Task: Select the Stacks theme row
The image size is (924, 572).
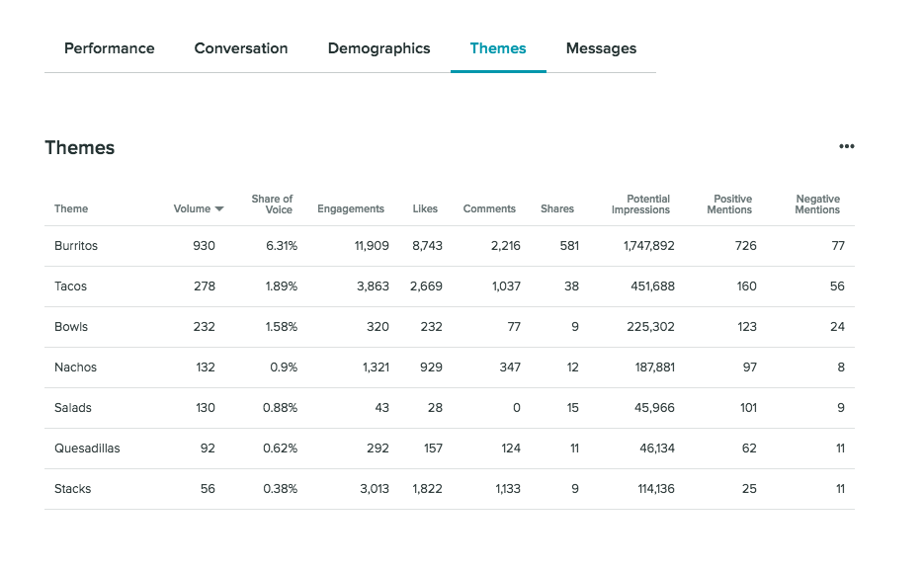Action: (73, 489)
